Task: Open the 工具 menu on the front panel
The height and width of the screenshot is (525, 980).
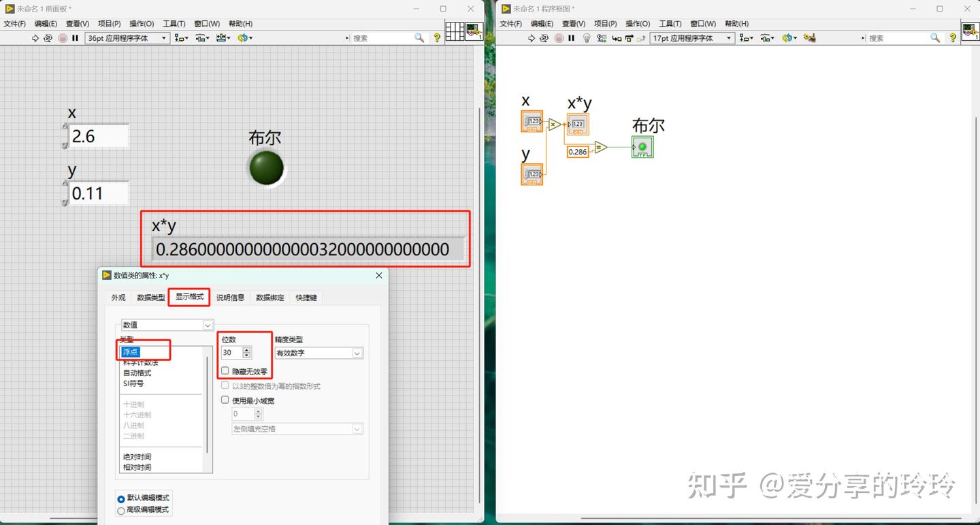Action: click(174, 23)
